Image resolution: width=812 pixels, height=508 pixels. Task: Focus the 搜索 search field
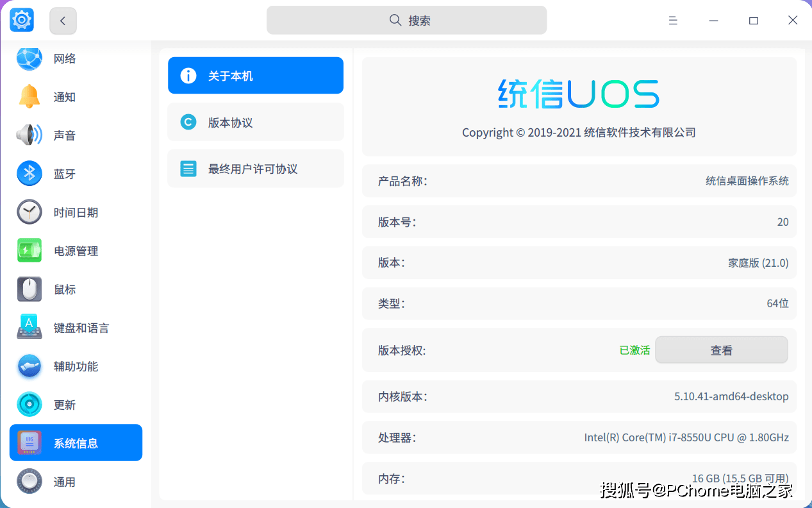[406, 21]
